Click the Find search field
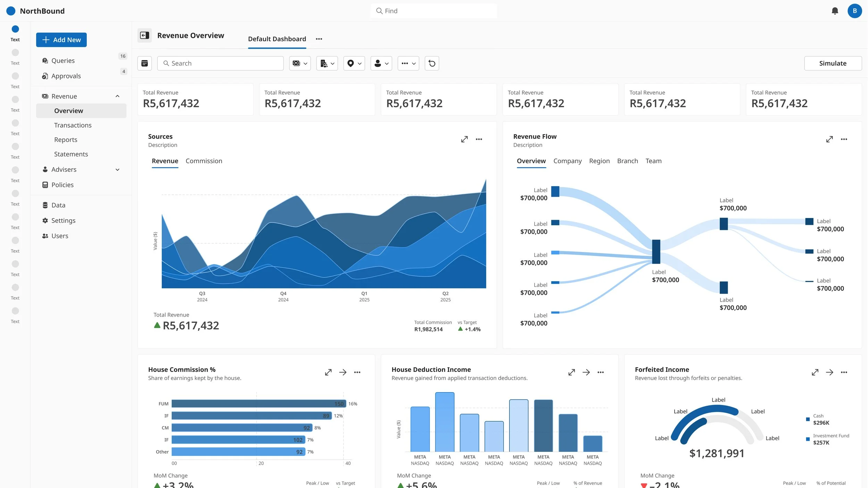 point(434,11)
